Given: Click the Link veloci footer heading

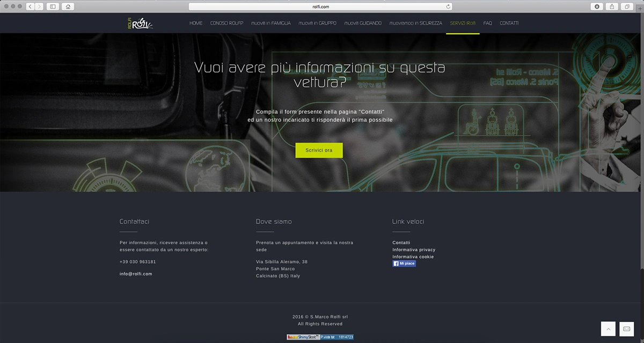Looking at the screenshot, I should 408,221.
